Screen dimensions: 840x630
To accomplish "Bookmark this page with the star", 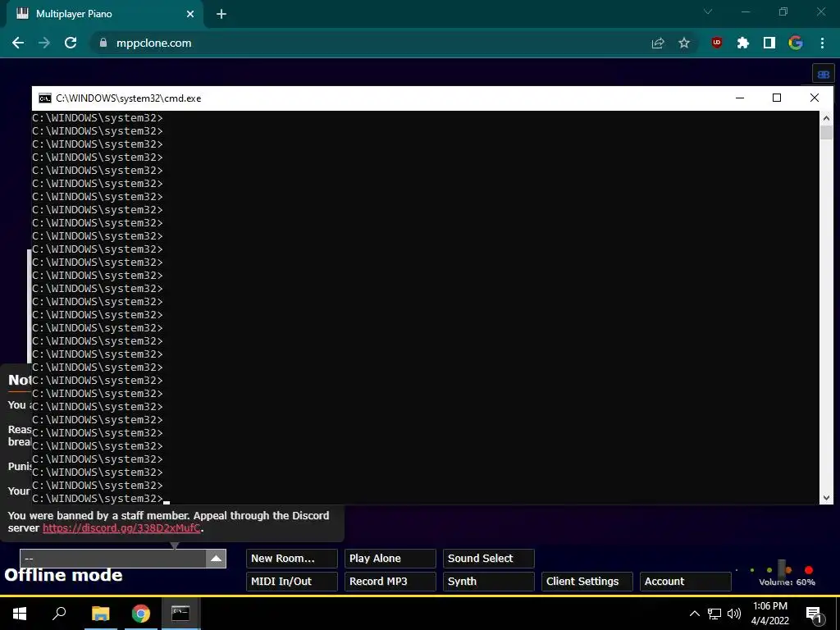I will pos(684,43).
